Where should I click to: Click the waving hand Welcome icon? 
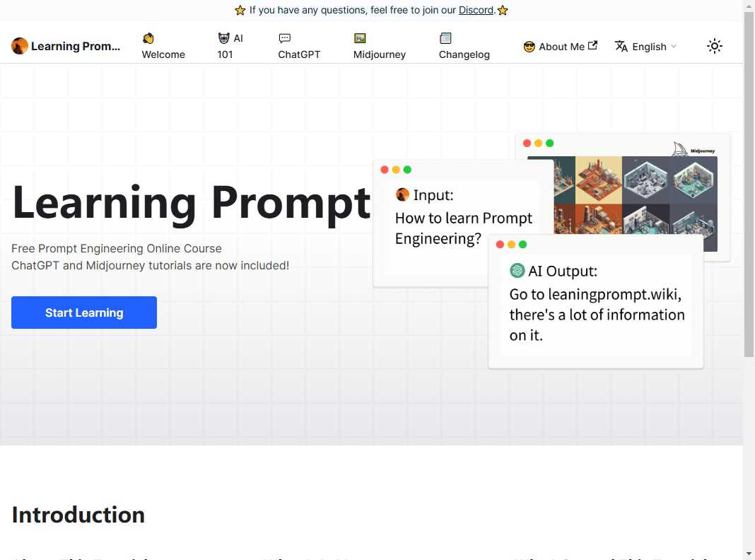click(x=148, y=38)
